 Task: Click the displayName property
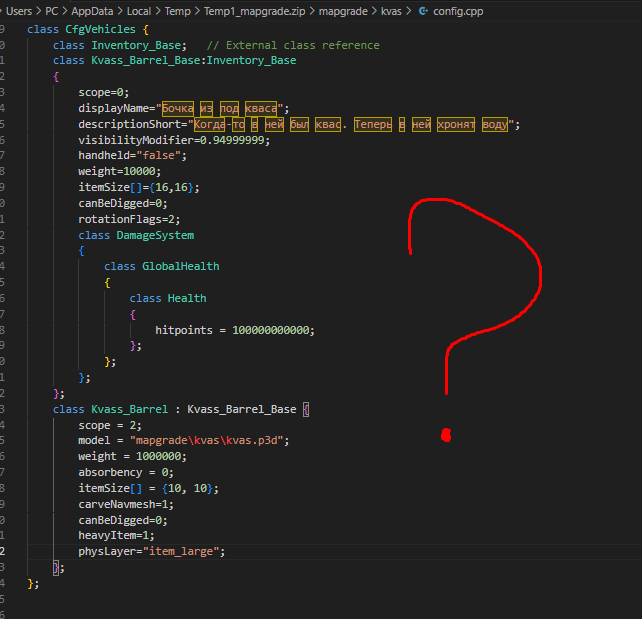tap(113, 108)
